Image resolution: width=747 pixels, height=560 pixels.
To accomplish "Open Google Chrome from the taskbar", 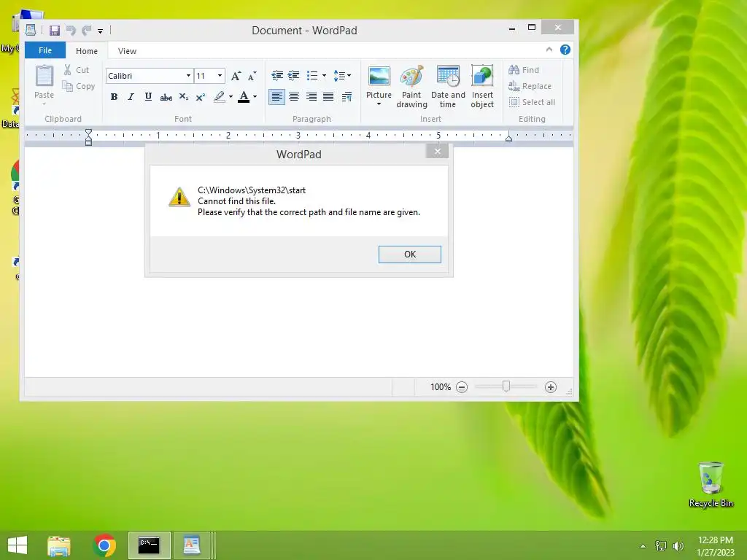I will point(104,545).
